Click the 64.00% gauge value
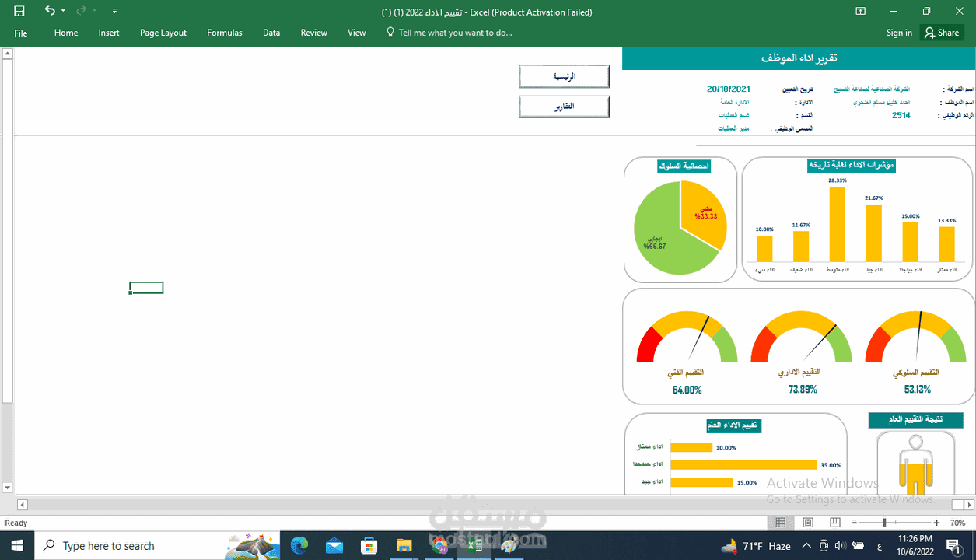The width and height of the screenshot is (976, 560). click(687, 390)
